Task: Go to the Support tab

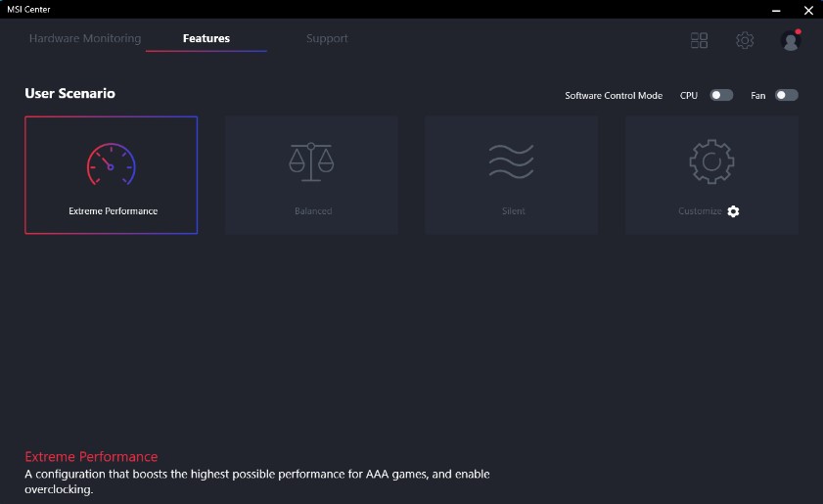Action: coord(327,39)
